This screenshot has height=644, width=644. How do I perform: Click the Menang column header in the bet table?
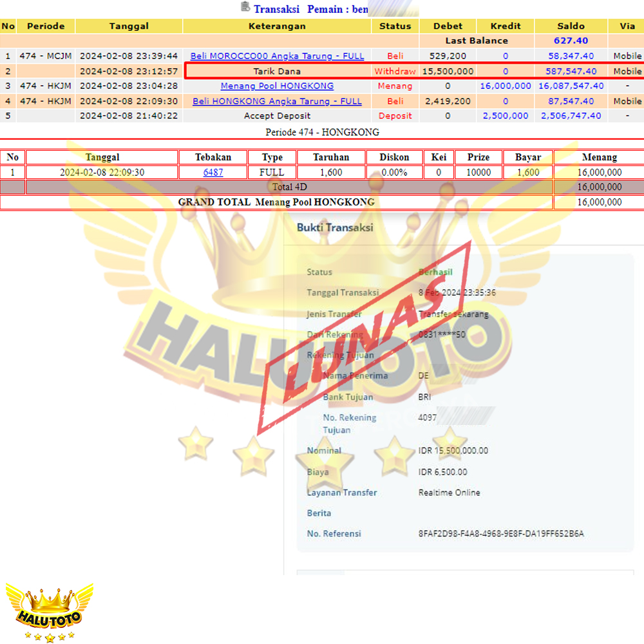click(599, 157)
